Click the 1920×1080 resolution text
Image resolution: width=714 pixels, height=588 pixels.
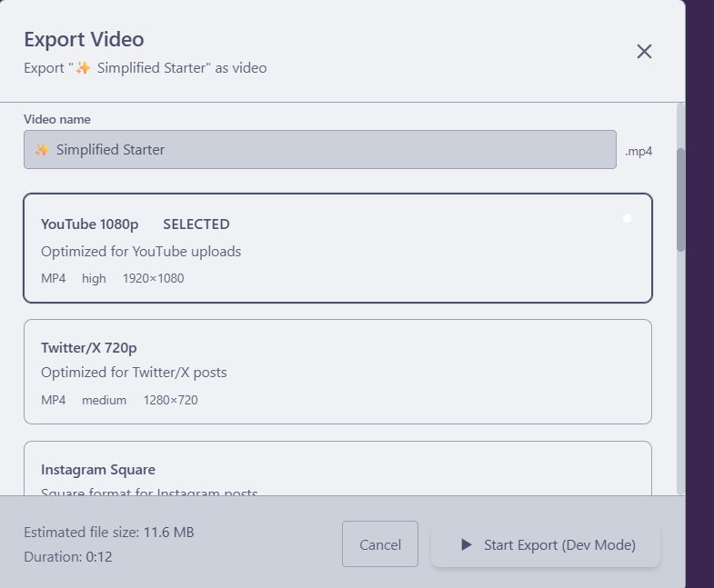(154, 278)
